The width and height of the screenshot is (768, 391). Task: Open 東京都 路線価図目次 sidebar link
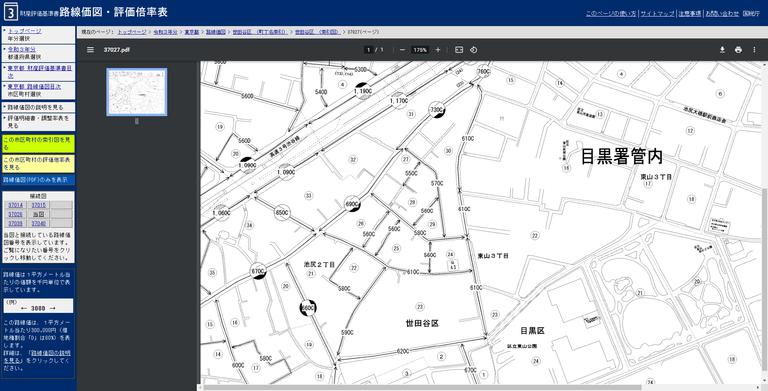(x=34, y=87)
